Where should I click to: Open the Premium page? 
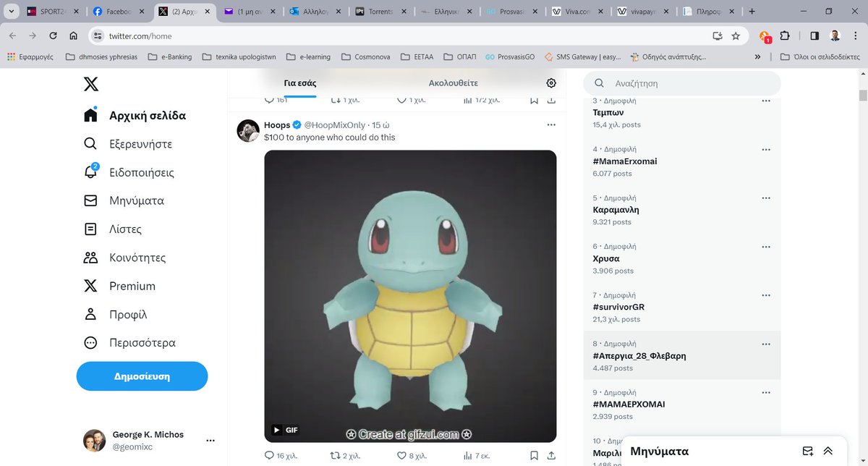[x=119, y=286]
